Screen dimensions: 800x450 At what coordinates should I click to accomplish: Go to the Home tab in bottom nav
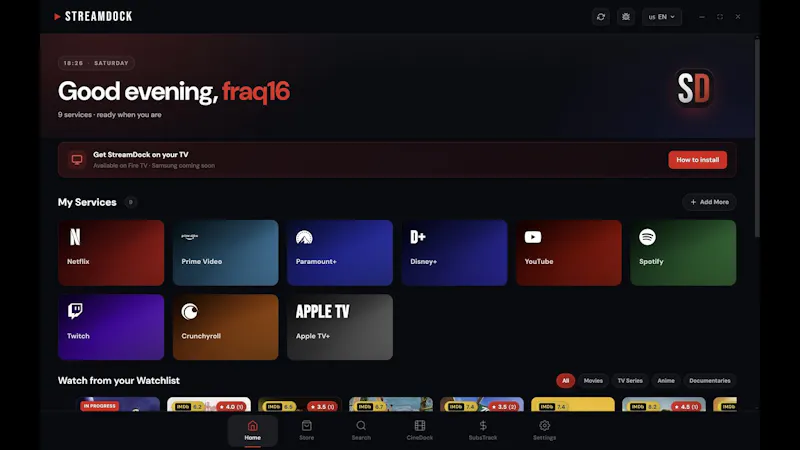click(x=253, y=431)
